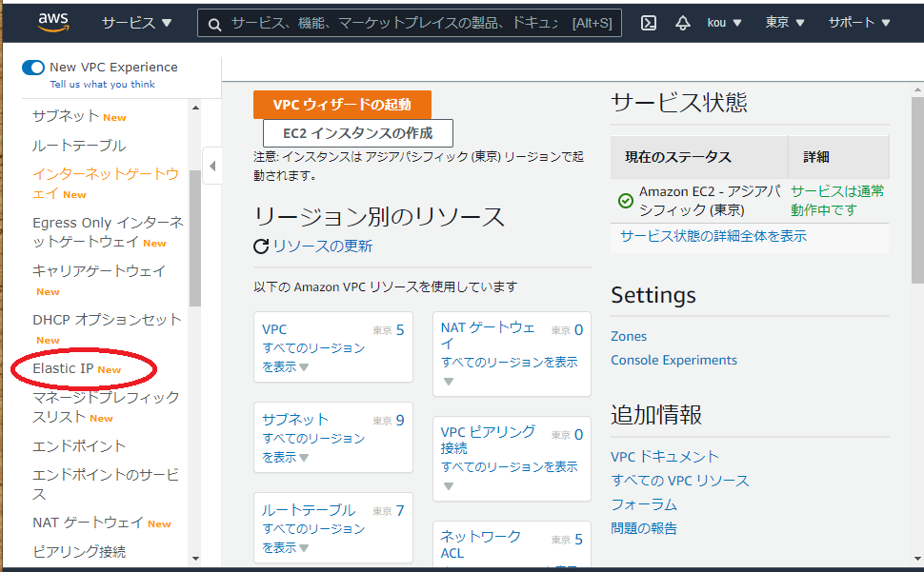Open the ネットワーク ACL resource card link
924x572 pixels.
[480, 544]
